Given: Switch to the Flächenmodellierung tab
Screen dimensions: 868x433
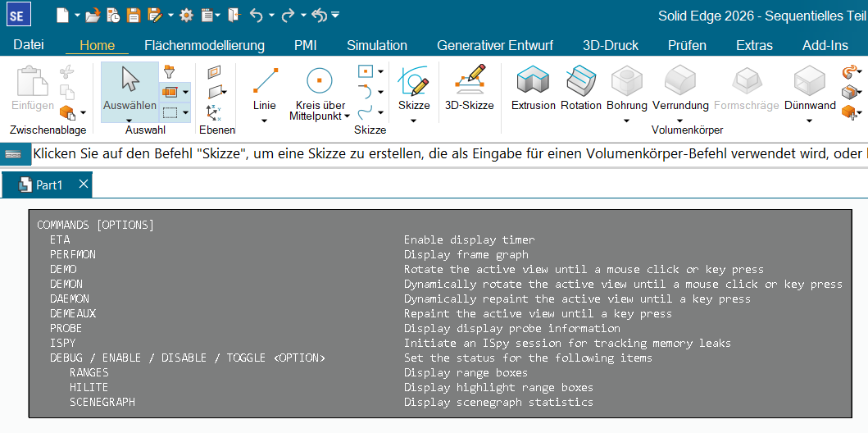Looking at the screenshot, I should [204, 45].
